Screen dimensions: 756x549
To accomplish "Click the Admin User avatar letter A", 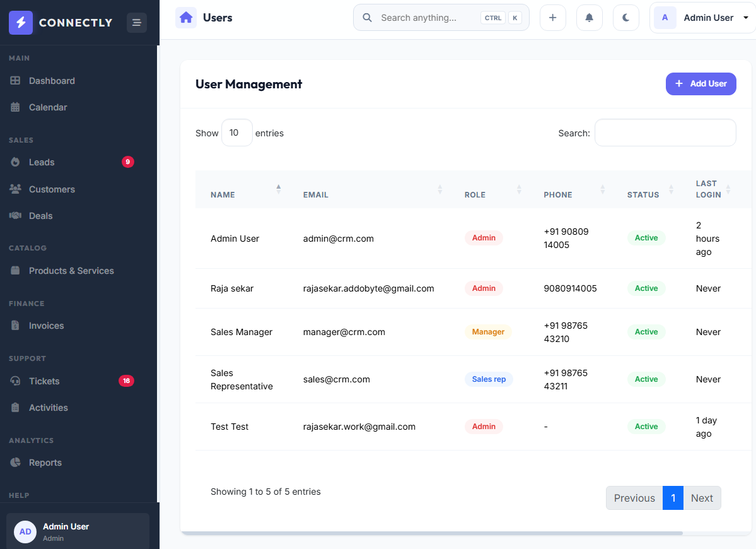I will 665,18.
